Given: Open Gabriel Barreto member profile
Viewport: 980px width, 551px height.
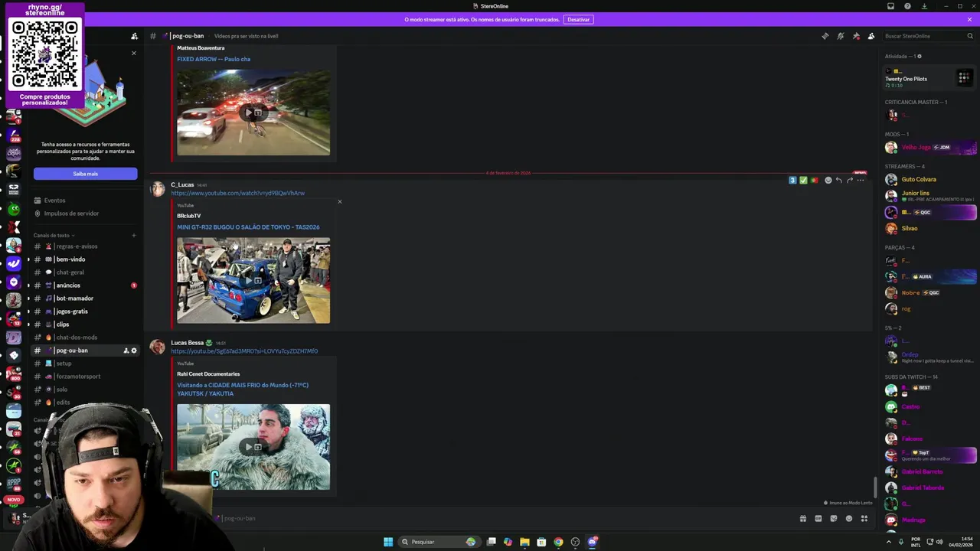Looking at the screenshot, I should [x=930, y=471].
